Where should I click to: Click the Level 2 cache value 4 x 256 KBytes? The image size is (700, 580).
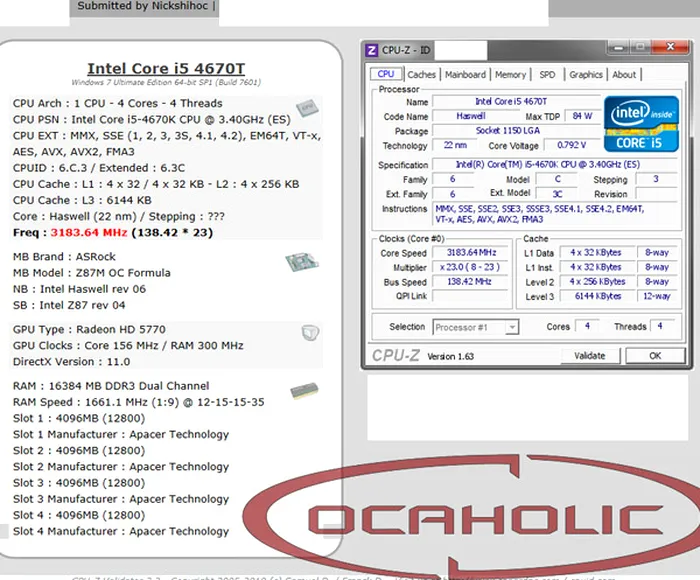tap(597, 282)
